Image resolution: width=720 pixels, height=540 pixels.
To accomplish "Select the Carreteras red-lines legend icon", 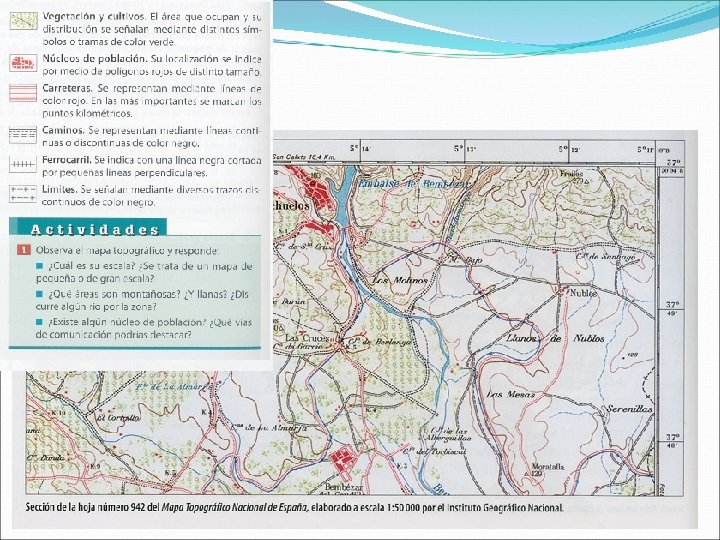I will [23, 93].
